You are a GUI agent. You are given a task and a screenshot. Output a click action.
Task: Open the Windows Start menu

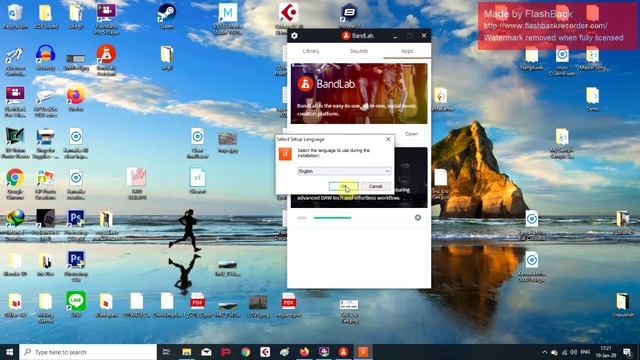point(9,352)
